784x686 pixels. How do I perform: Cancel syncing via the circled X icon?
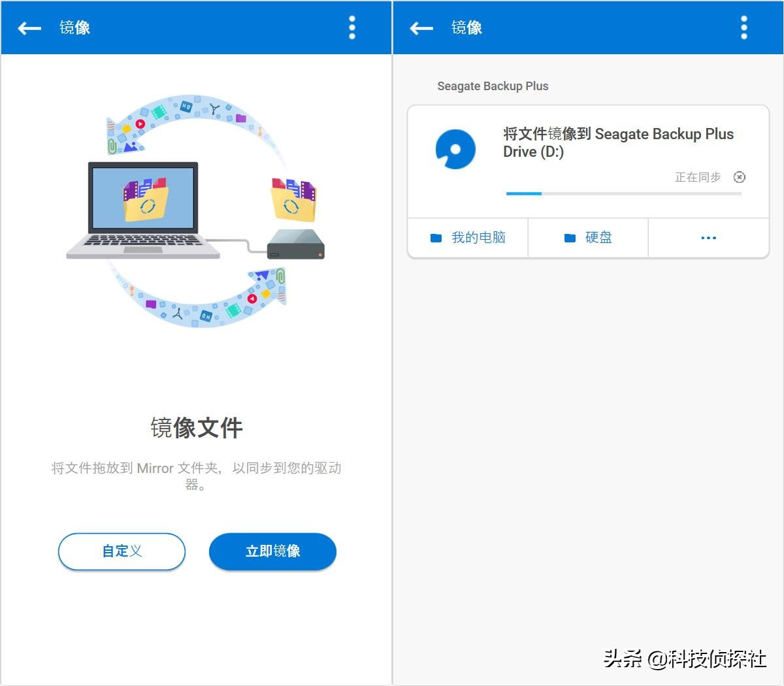pyautogui.click(x=739, y=177)
